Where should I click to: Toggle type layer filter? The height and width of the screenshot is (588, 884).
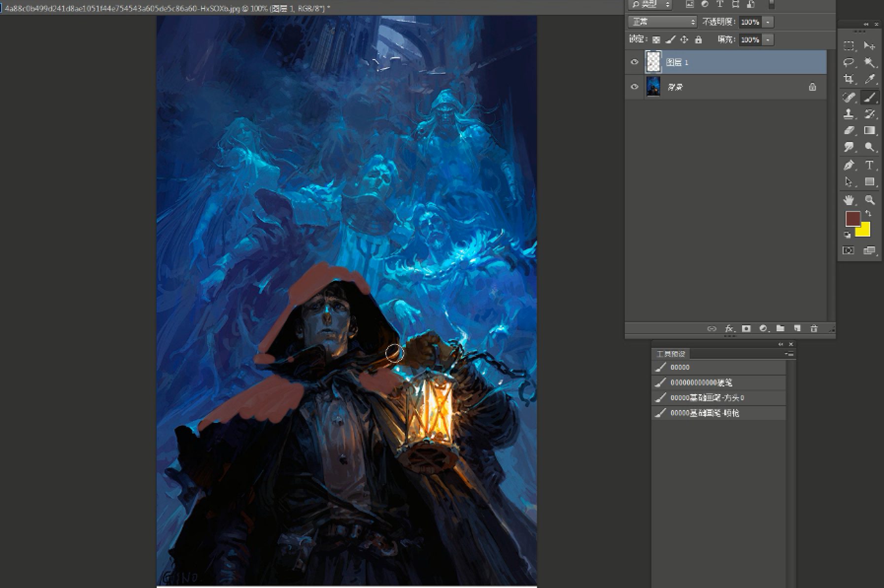coord(720,4)
